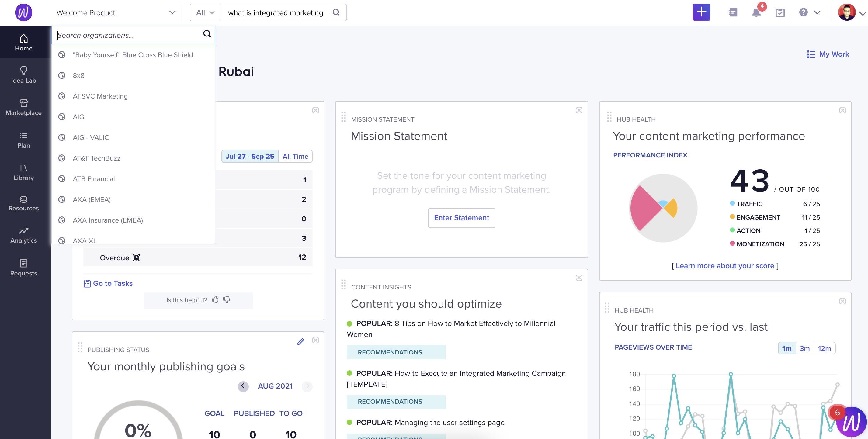The height and width of the screenshot is (439, 868).
Task: Go to Marketplace in the sidebar
Action: tap(24, 107)
